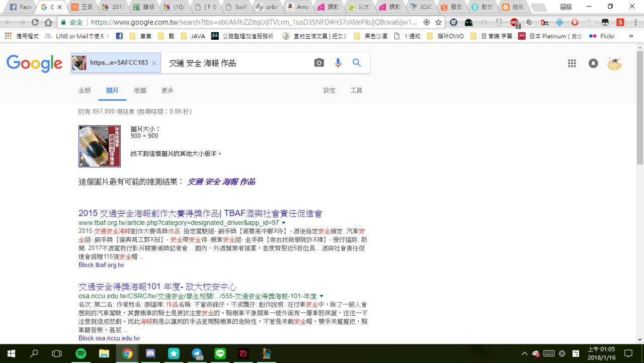Open Spotify from the taskbar
The image size is (644, 363).
(x=80, y=353)
